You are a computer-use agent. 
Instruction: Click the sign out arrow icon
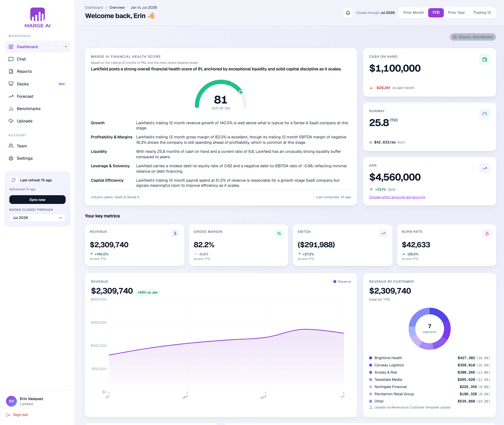pyautogui.click(x=8, y=415)
